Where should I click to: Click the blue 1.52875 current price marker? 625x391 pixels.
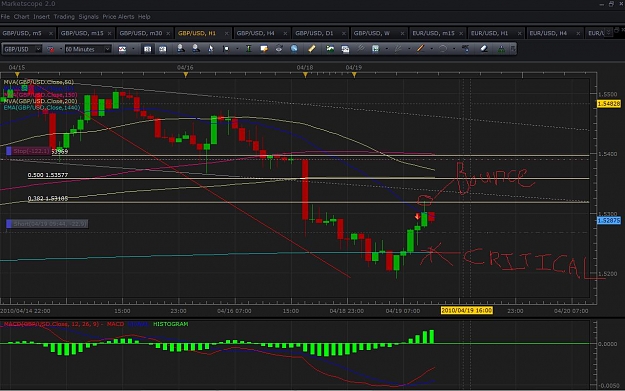(609, 220)
